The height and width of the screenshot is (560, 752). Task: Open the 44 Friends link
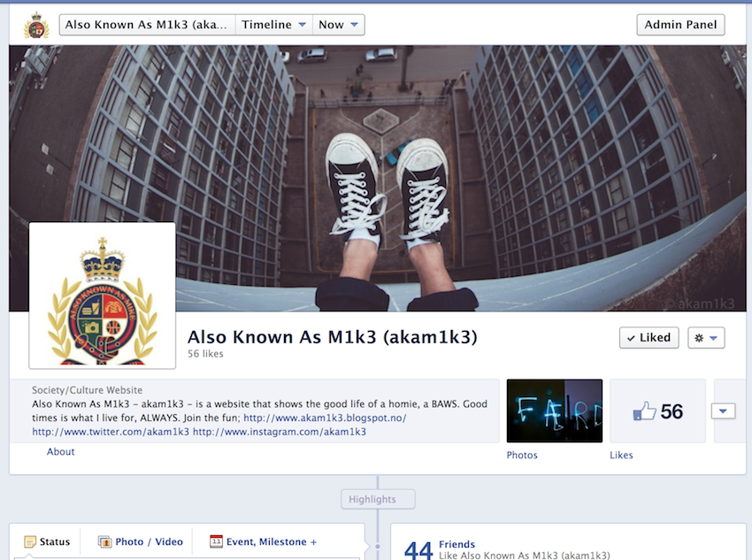pos(457,545)
